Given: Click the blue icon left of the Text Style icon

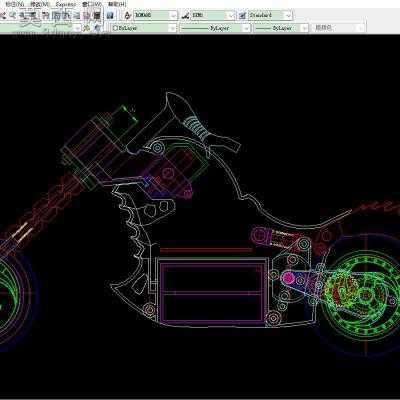Looking at the screenshot, I should tap(111, 15).
